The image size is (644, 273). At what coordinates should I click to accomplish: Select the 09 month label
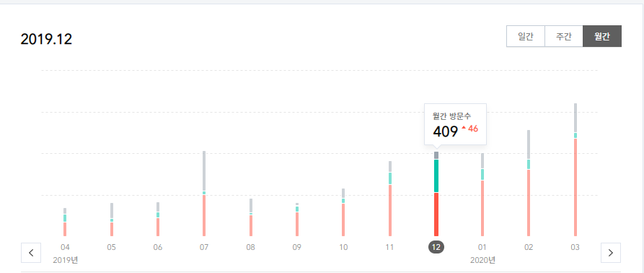pyautogui.click(x=297, y=248)
